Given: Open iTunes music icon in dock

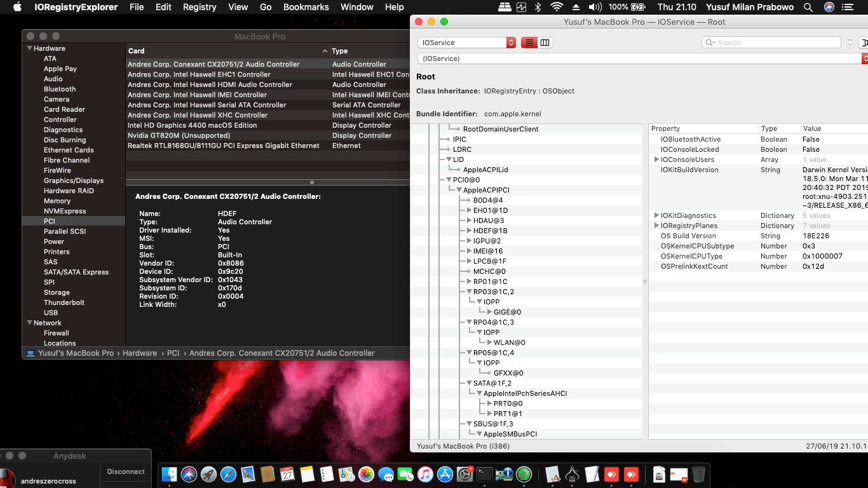Looking at the screenshot, I should coord(425,474).
